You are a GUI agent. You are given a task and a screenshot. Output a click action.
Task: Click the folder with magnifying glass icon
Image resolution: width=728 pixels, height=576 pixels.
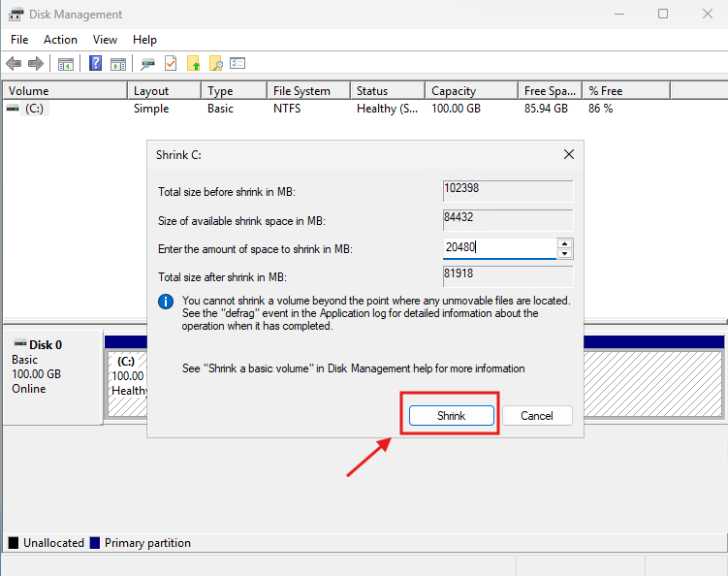click(x=216, y=64)
